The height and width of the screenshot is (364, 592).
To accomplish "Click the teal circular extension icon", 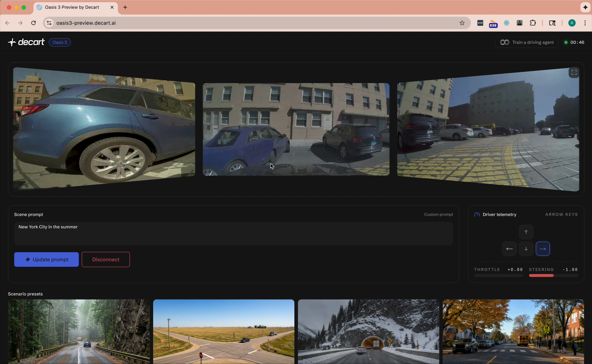I will (x=506, y=23).
